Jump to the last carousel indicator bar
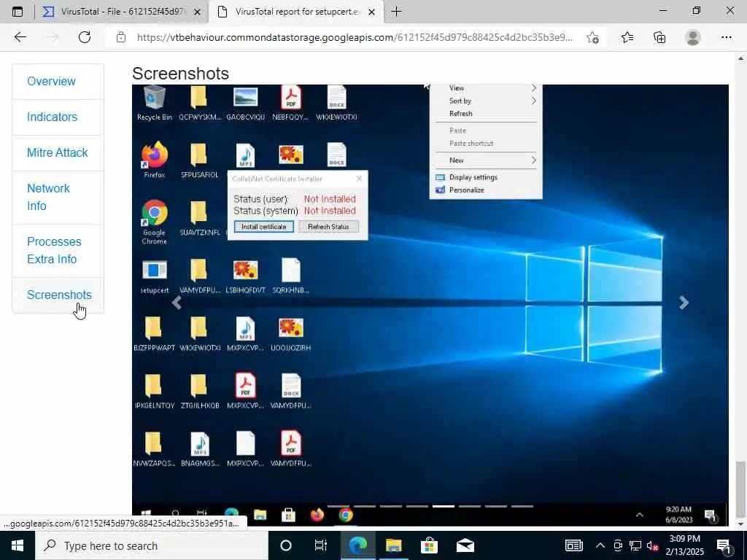The height and width of the screenshot is (560, 747). 522,506
